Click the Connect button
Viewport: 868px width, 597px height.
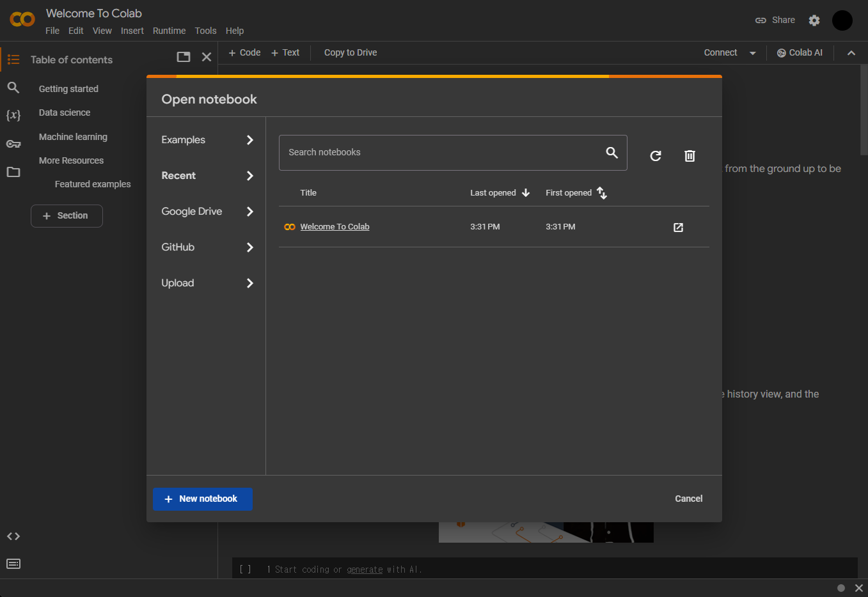pyautogui.click(x=720, y=52)
